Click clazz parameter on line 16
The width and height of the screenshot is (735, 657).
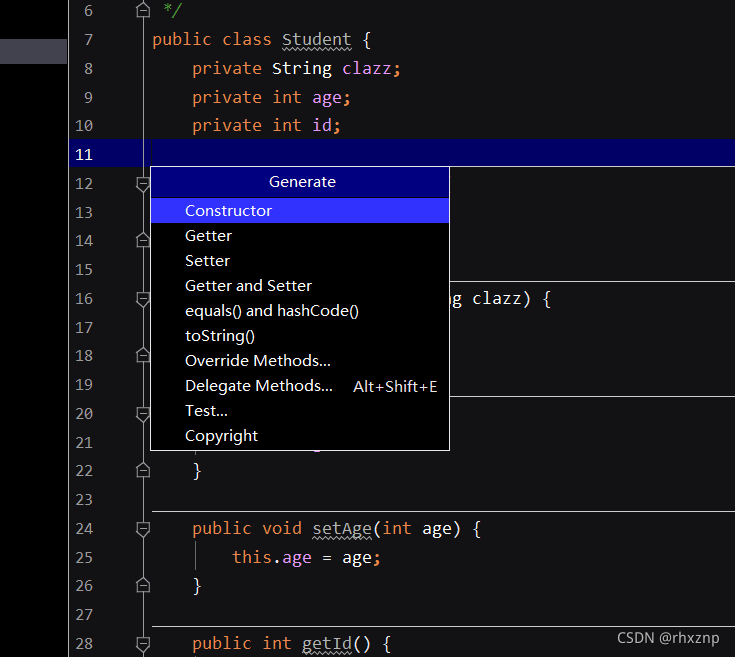496,299
